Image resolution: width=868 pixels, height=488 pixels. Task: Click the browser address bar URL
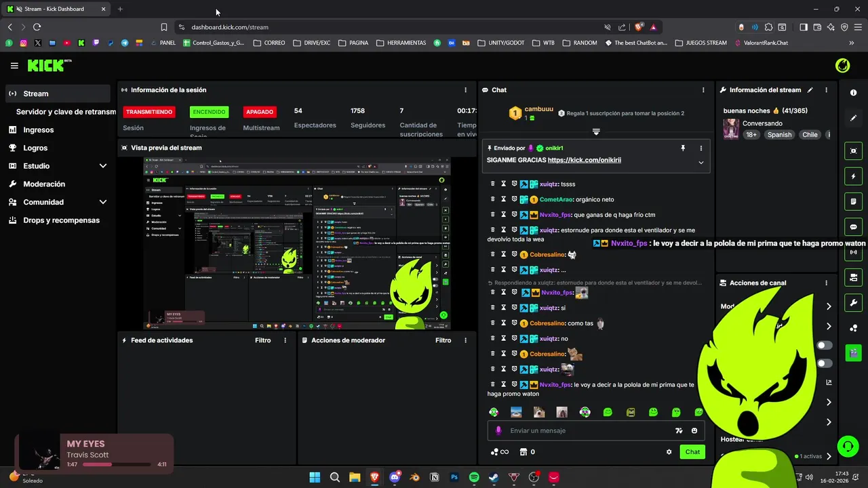coord(230,27)
